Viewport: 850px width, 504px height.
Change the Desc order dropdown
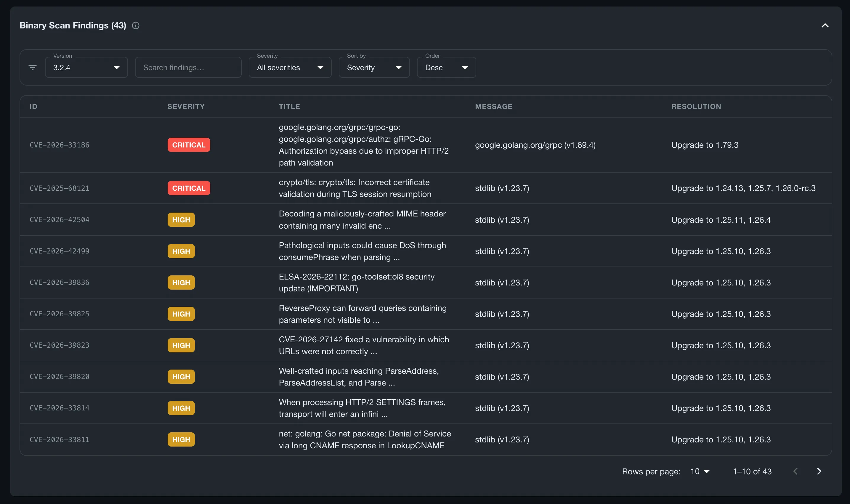[446, 68]
